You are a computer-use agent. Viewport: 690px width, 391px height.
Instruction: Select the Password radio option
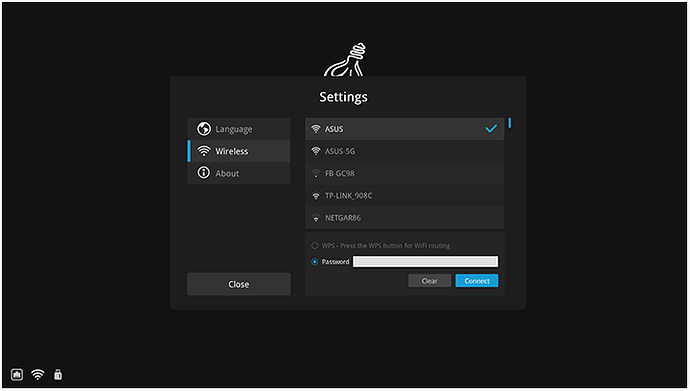[315, 262]
